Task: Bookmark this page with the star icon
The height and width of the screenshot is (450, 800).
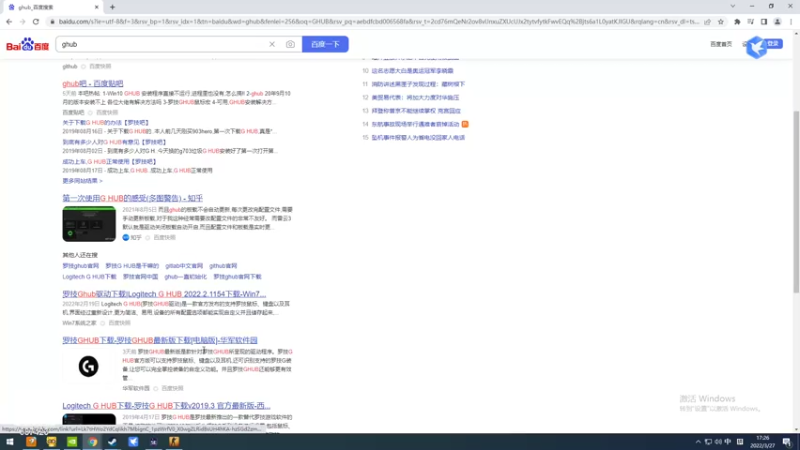Action: click(720, 22)
